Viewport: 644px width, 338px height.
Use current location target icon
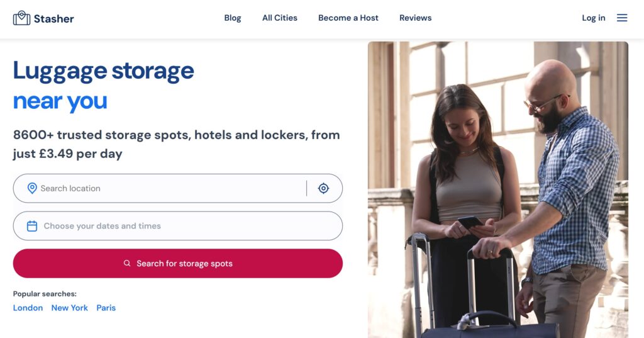pyautogui.click(x=324, y=188)
